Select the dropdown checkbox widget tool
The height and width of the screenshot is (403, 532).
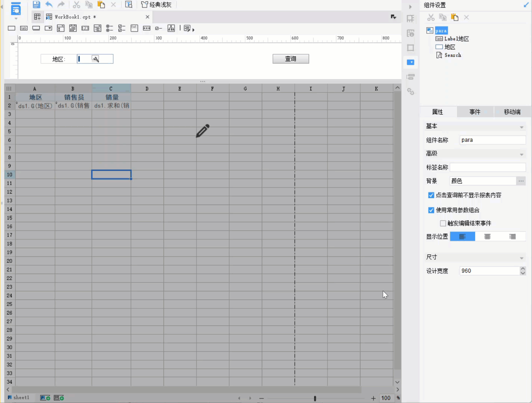pyautogui.click(x=61, y=28)
